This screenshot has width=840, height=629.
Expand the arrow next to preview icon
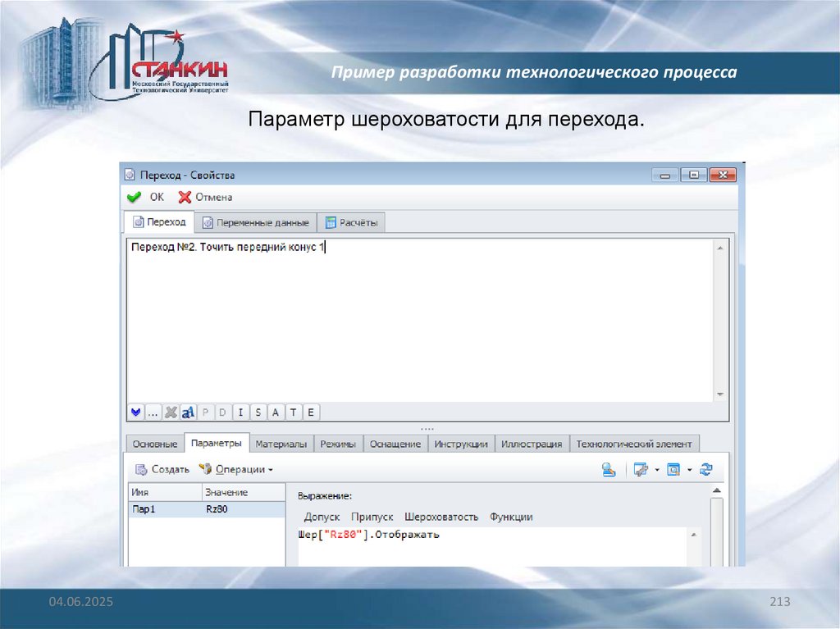[689, 470]
